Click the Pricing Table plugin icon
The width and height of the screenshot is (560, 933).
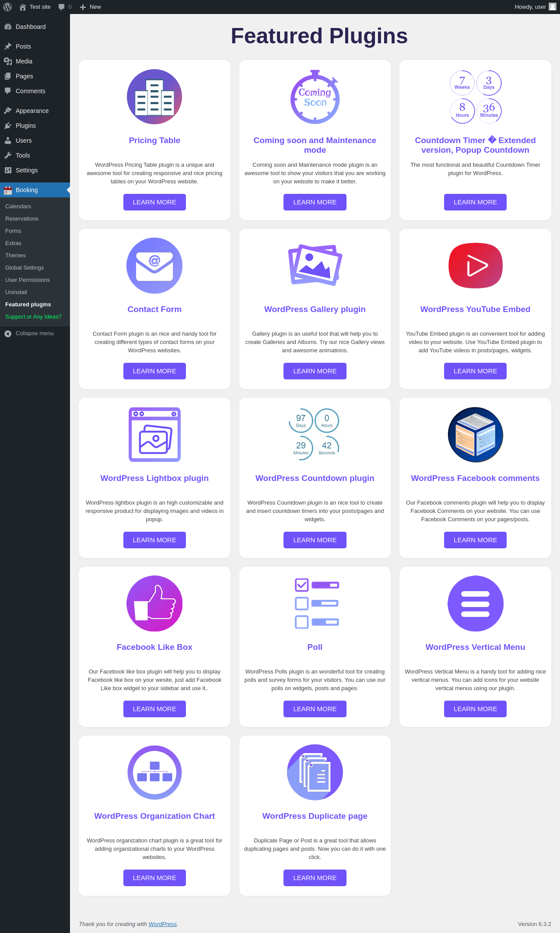[154, 97]
